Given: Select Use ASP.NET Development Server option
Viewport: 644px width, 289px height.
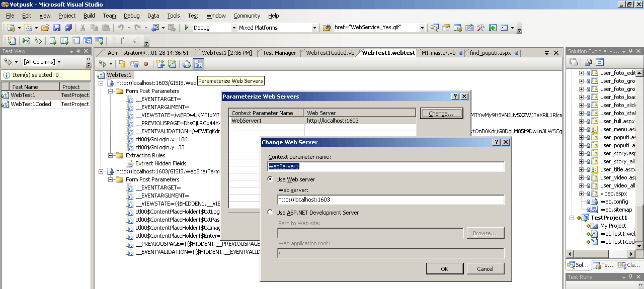Looking at the screenshot, I should click(x=271, y=213).
